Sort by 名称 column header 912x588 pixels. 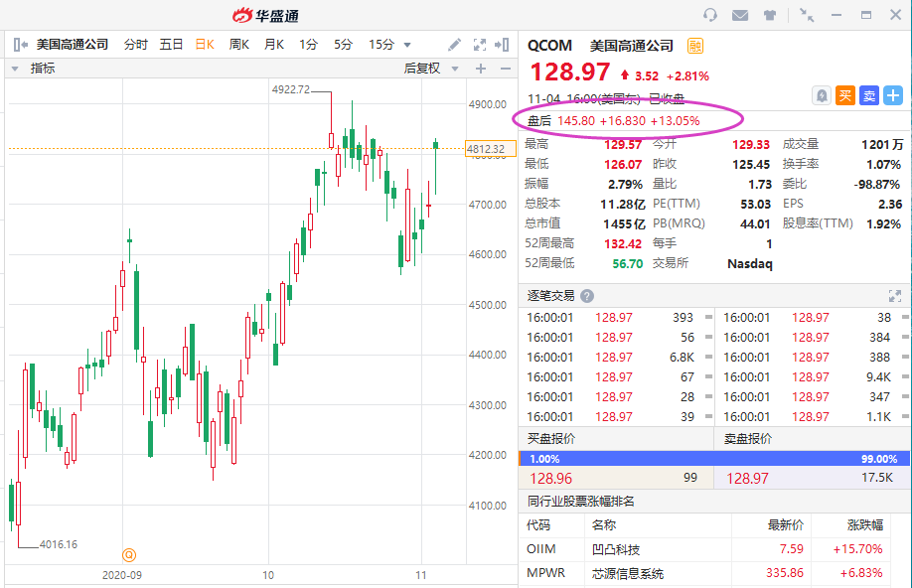pos(604,525)
